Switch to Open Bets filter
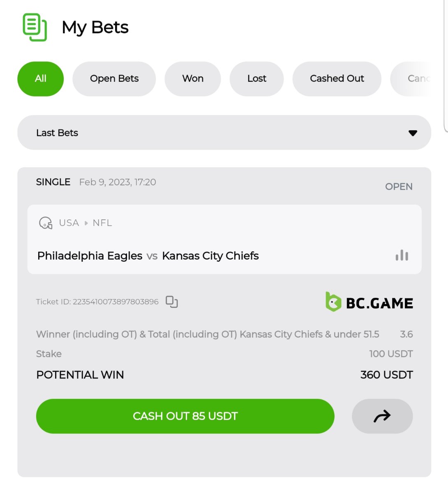This screenshot has width=448, height=493. tap(114, 78)
